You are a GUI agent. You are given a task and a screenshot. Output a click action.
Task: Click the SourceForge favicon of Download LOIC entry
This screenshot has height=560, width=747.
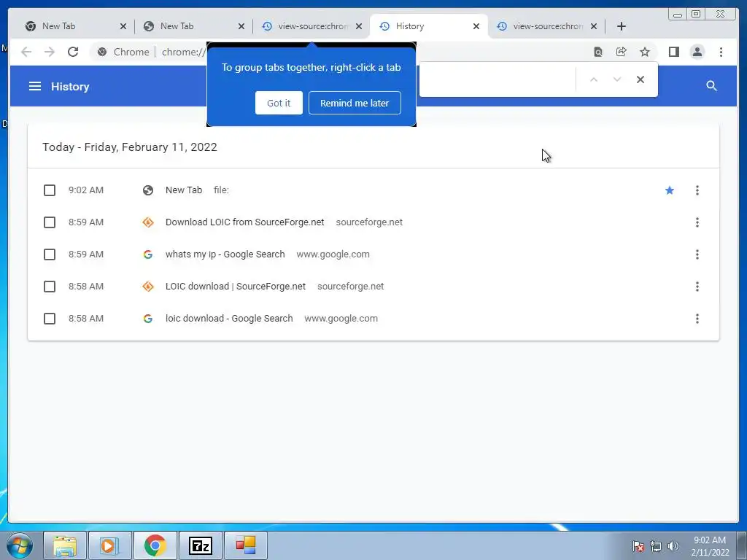148,222
